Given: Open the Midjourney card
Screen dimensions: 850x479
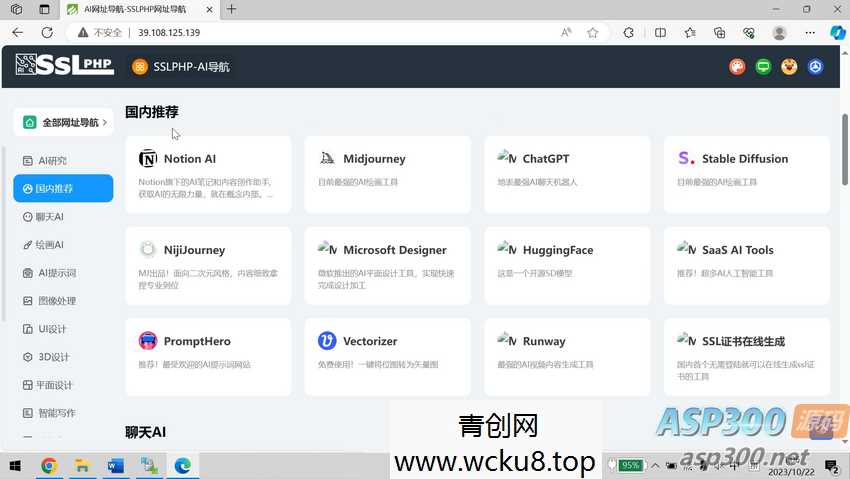Looking at the screenshot, I should 388,174.
